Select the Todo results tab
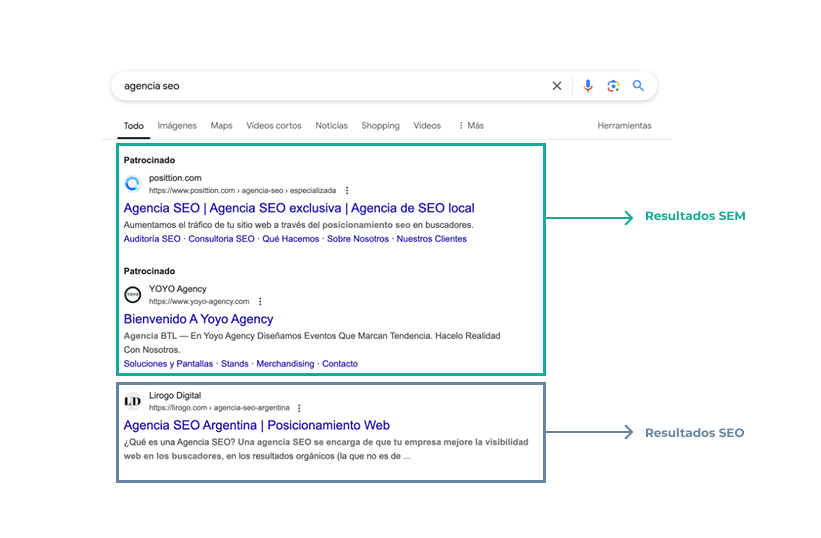Screen dimensions: 821x538 pyautogui.click(x=134, y=126)
